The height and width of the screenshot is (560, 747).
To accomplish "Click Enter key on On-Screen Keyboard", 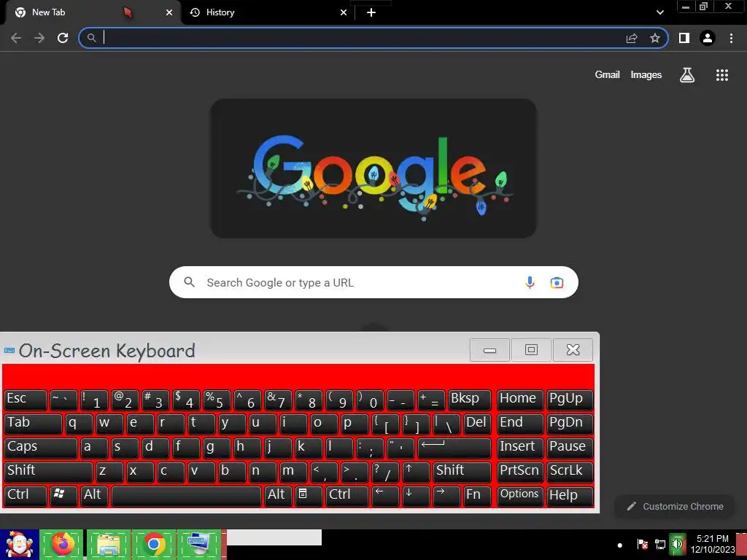I will click(x=454, y=448).
